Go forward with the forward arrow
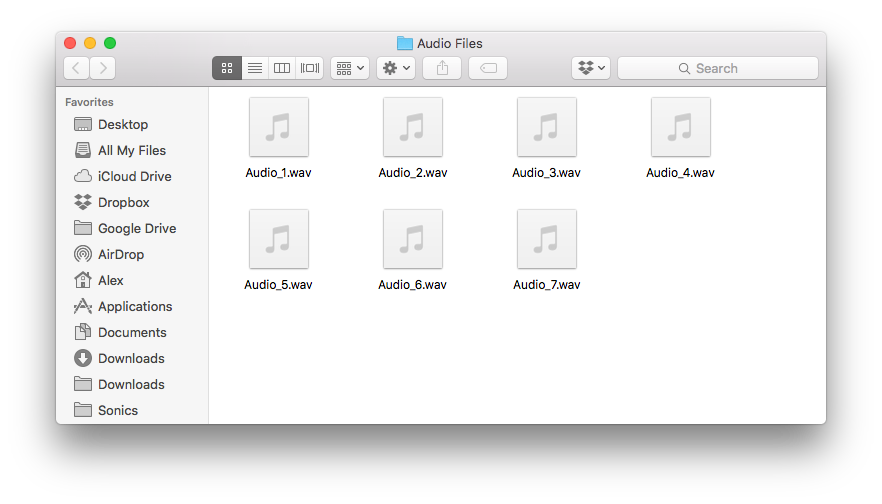Image resolution: width=882 pixels, height=504 pixels. (x=103, y=68)
